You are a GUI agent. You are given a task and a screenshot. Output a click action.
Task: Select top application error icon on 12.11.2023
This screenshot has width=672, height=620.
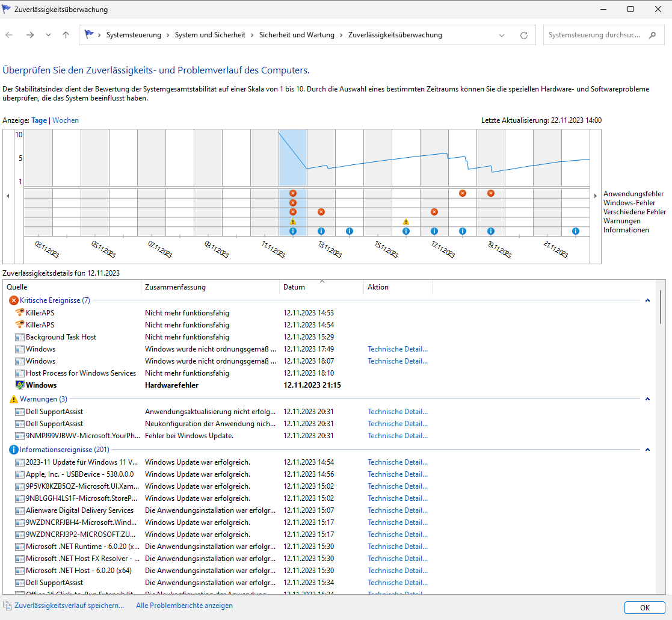(x=293, y=193)
